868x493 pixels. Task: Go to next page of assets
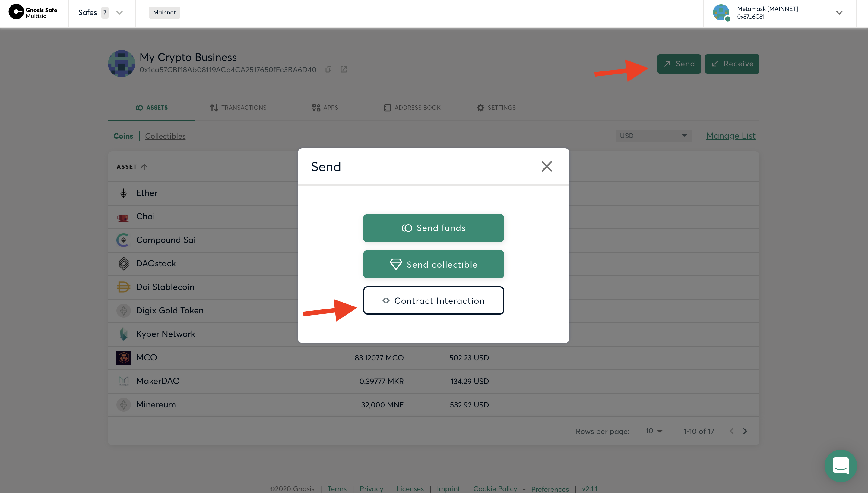745,431
